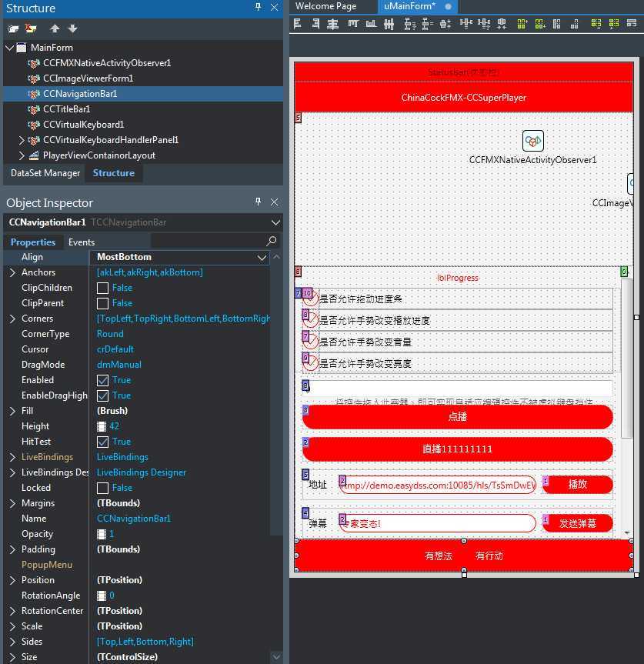This screenshot has width=644, height=664.
Task: Toggle the 是否允许手势改变音量 checkbox on form
Action: [310, 342]
